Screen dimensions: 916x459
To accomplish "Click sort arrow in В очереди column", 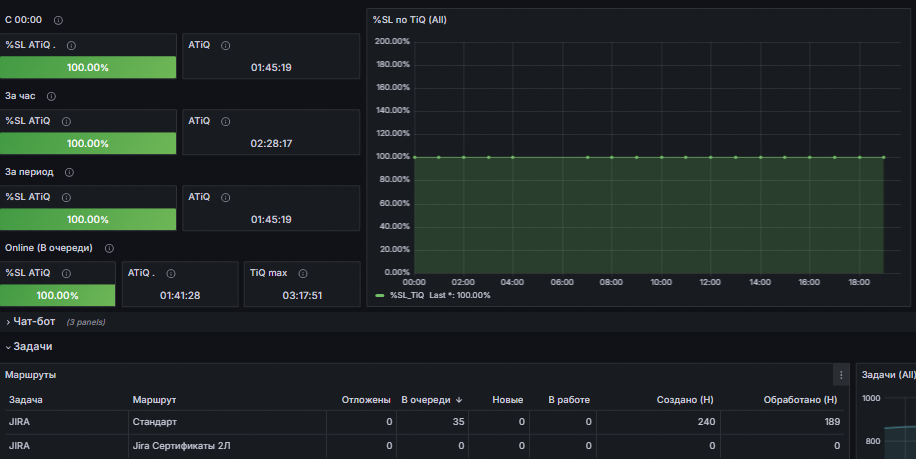I will coord(459,400).
